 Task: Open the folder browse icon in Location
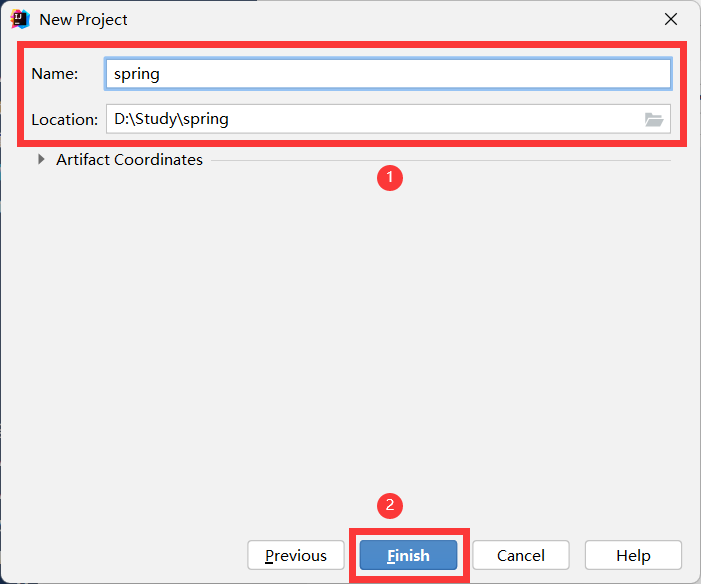tap(654, 119)
